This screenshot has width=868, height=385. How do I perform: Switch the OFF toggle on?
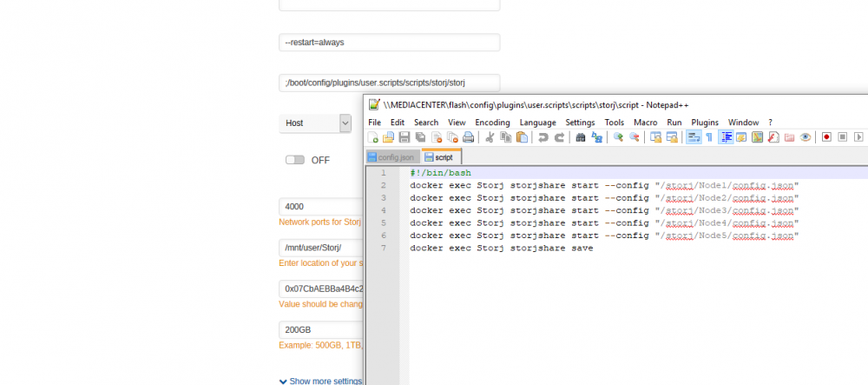(295, 160)
